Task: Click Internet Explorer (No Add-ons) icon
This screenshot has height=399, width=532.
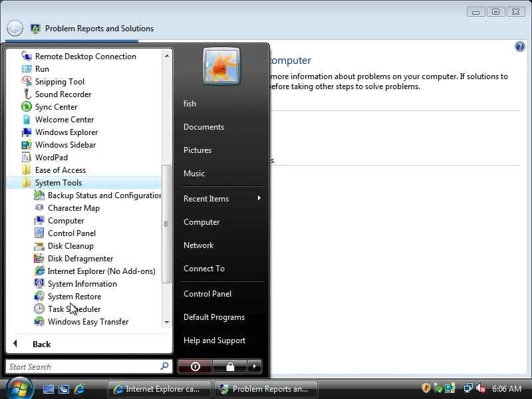Action: tap(39, 271)
